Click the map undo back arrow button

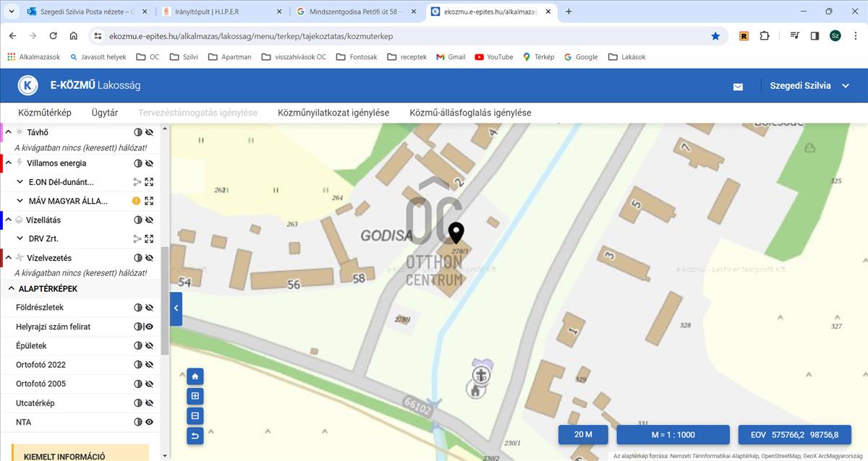[195, 436]
